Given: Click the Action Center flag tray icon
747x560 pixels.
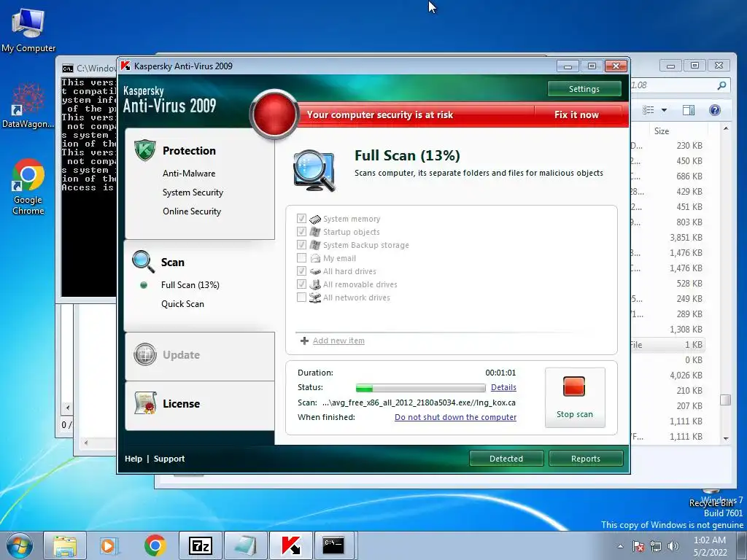Looking at the screenshot, I should click(x=638, y=546).
